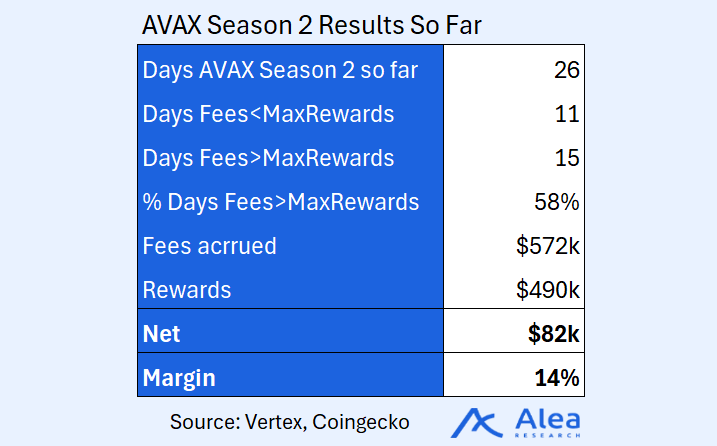Click the Days Fees<MaxRewards row label
717x446 pixels.
268,114
